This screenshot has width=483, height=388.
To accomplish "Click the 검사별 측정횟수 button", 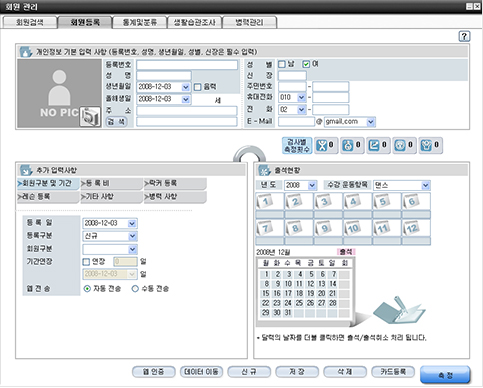I will click(297, 146).
